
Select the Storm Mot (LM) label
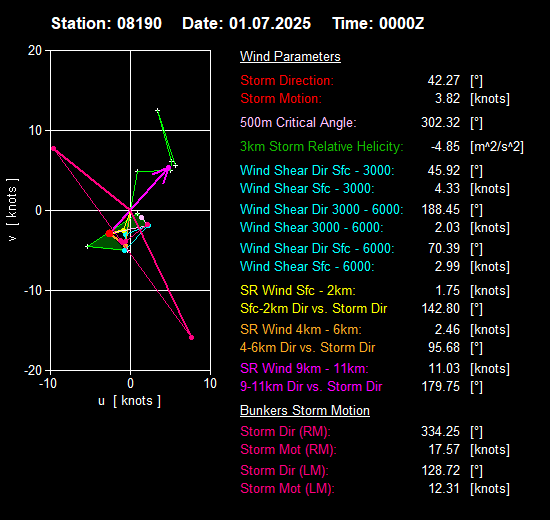pos(288,488)
